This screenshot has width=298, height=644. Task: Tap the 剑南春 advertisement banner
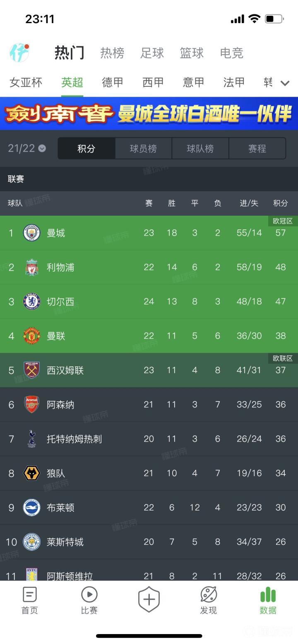coord(149,114)
